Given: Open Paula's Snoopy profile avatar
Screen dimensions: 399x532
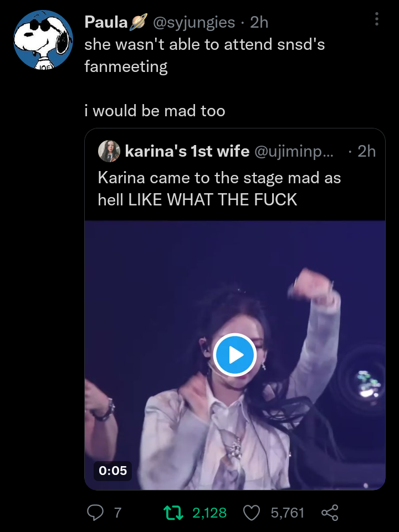Looking at the screenshot, I should tap(43, 40).
